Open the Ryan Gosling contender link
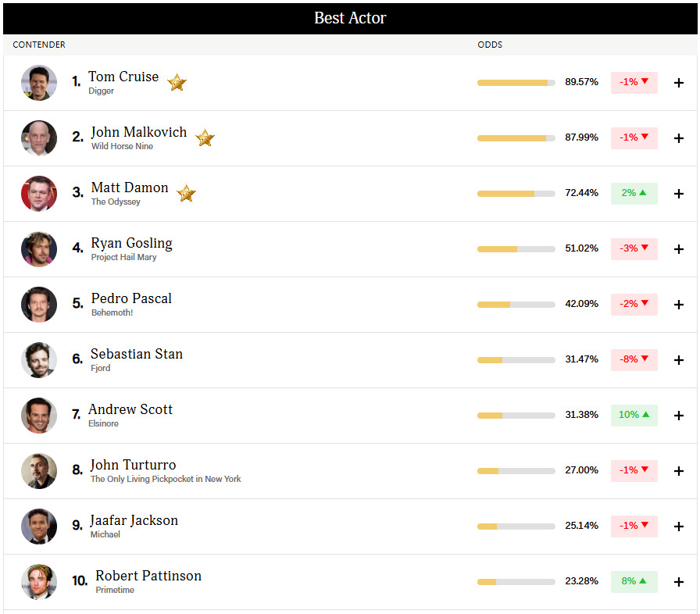This screenshot has height=614, width=700. pyautogui.click(x=132, y=243)
